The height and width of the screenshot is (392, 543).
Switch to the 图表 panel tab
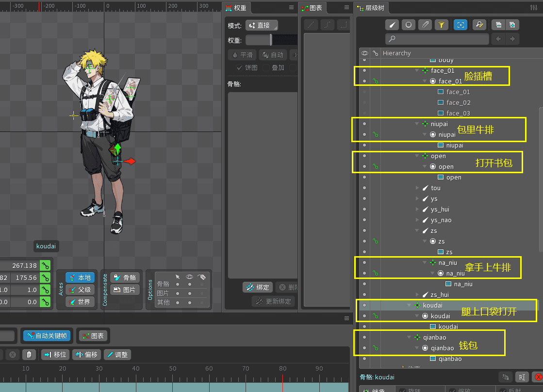313,8
